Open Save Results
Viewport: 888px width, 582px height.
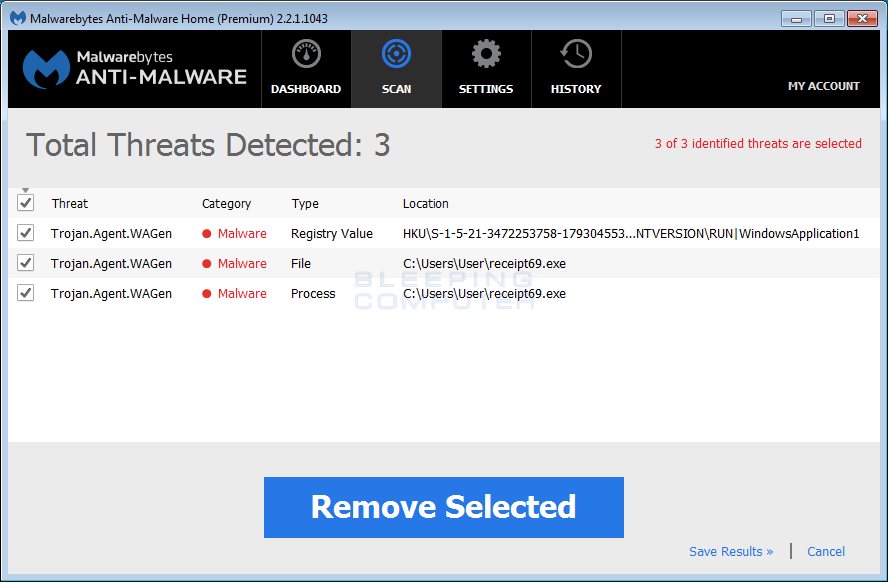coord(731,551)
